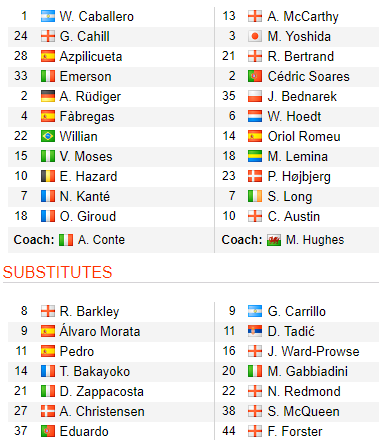
Task: Click the Brazil flag next to Willian
Action: [x=48, y=136]
